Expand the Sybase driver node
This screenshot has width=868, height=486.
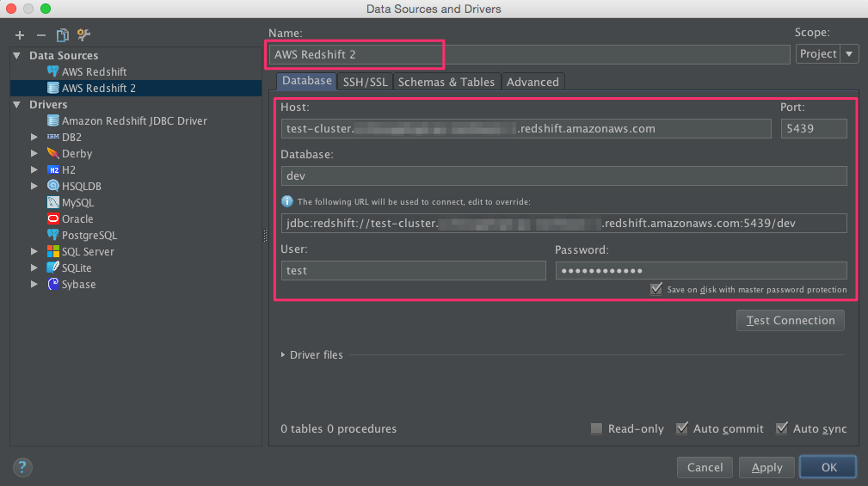(34, 284)
